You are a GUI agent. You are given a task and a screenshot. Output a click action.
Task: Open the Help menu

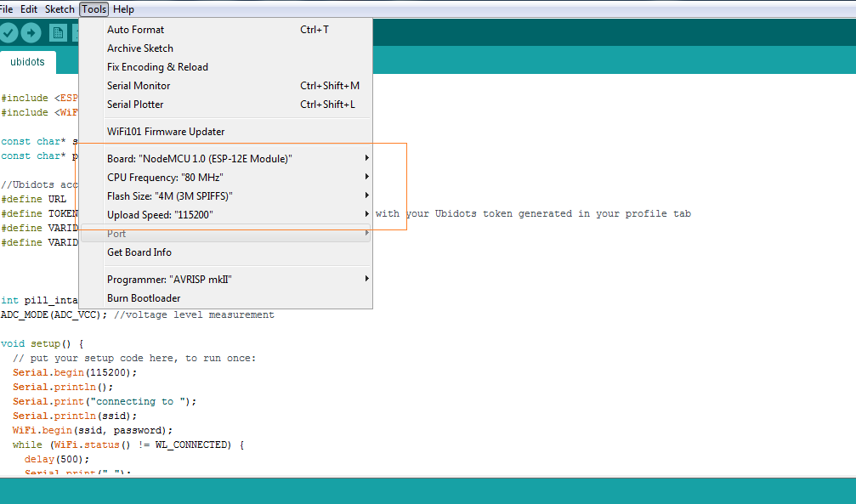click(123, 9)
